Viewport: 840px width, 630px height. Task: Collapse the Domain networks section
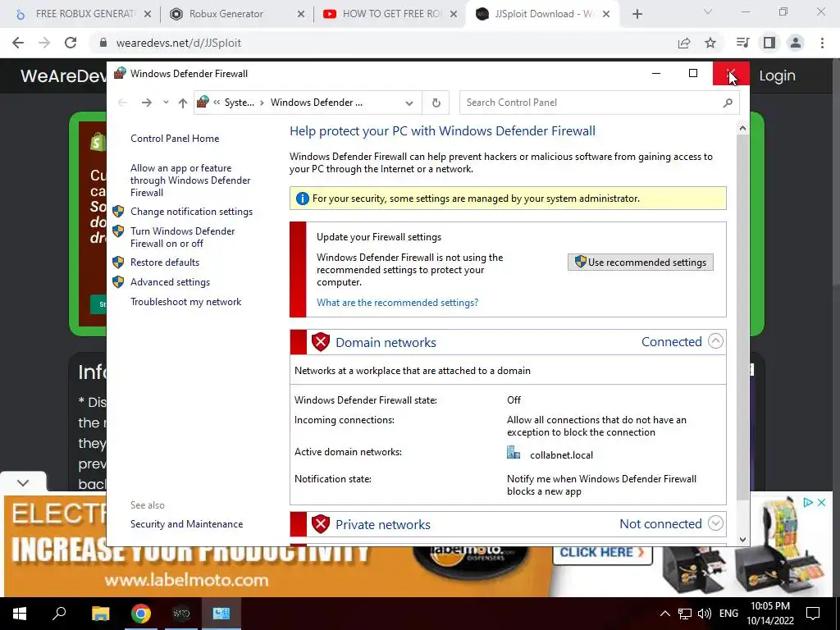click(715, 341)
